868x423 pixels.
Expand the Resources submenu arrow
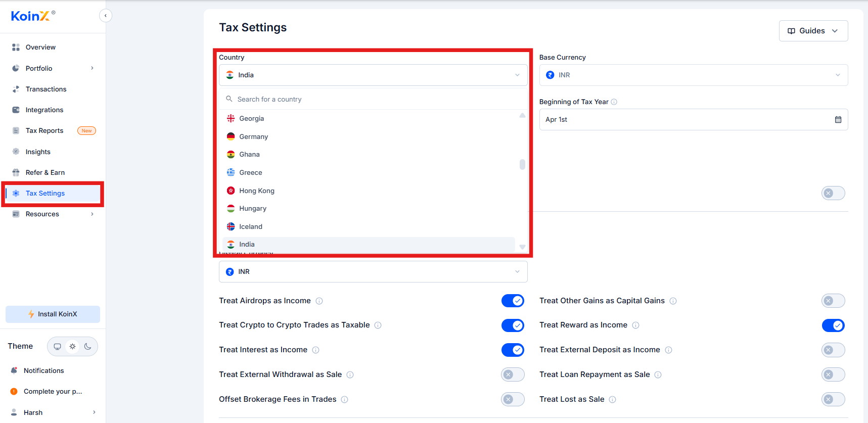coord(92,214)
